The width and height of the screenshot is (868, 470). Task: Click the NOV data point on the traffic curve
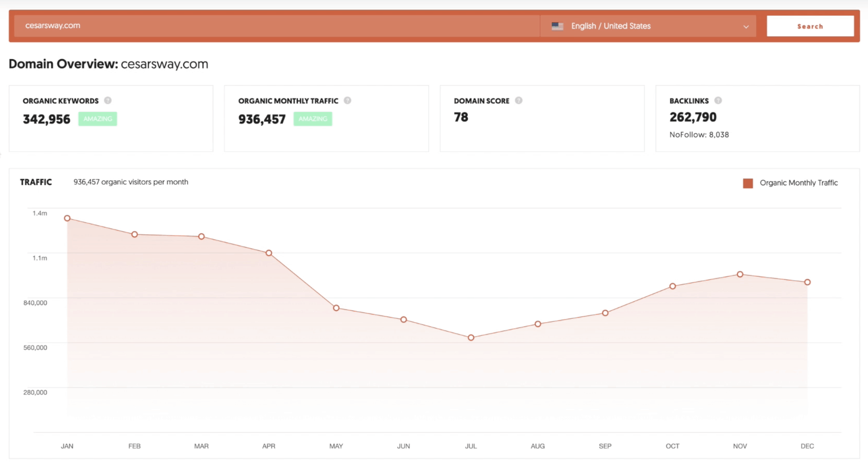click(740, 274)
